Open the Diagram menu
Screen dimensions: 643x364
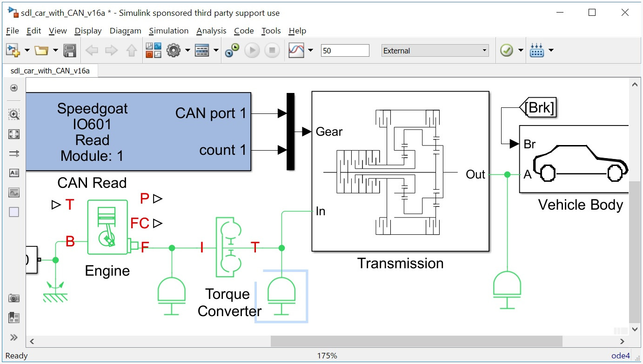(x=125, y=31)
